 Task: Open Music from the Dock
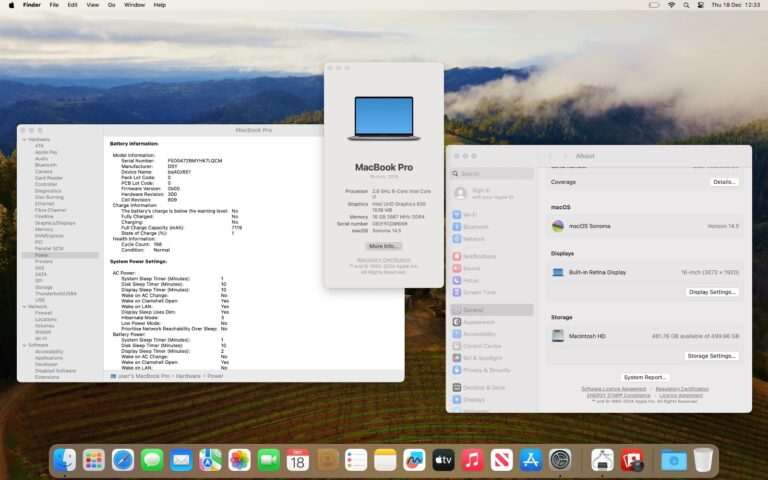click(x=473, y=460)
